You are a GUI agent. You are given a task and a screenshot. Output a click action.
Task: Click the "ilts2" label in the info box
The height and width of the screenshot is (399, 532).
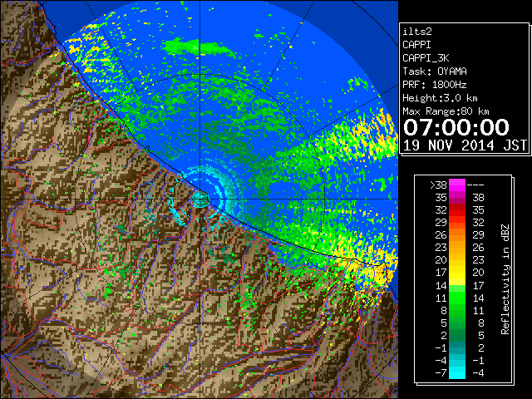[x=417, y=32]
